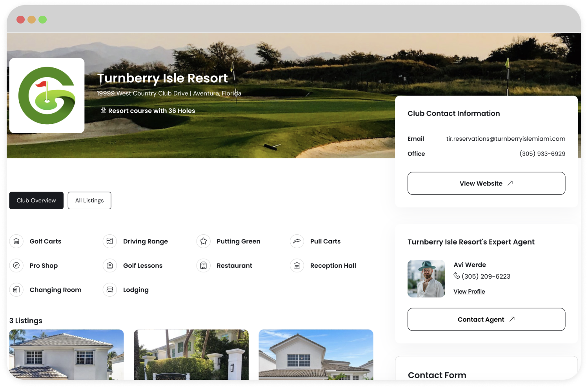The height and width of the screenshot is (388, 588).
Task: Click the Pull Carts label
Action: [325, 241]
